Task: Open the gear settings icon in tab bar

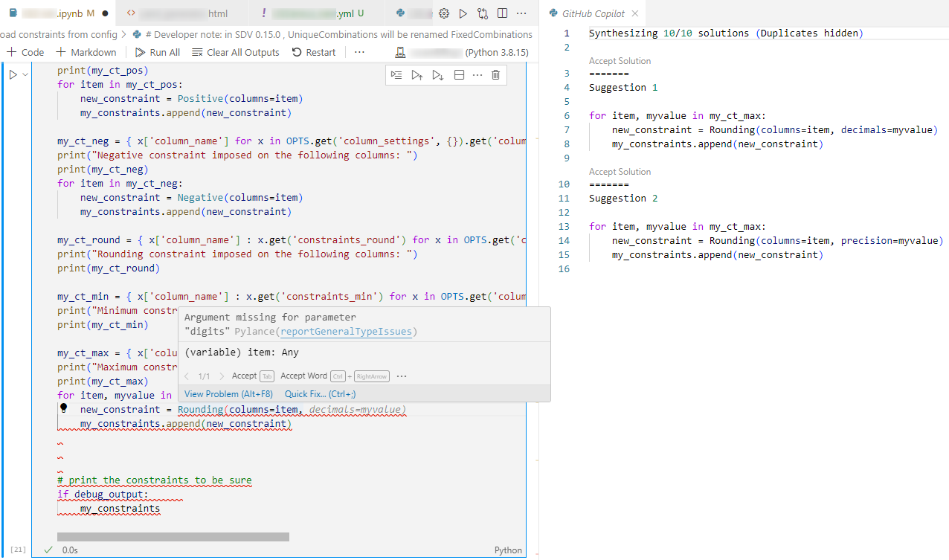Action: coord(444,13)
